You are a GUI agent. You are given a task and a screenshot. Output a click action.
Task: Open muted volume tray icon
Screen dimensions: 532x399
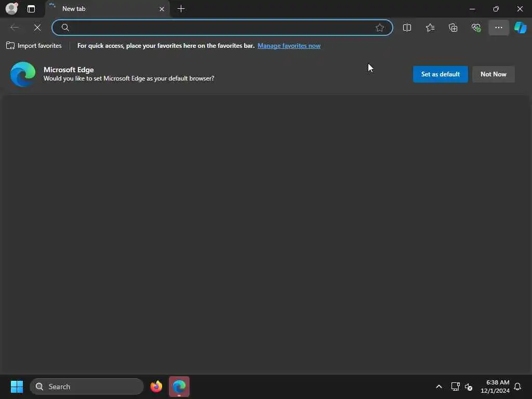(469, 387)
